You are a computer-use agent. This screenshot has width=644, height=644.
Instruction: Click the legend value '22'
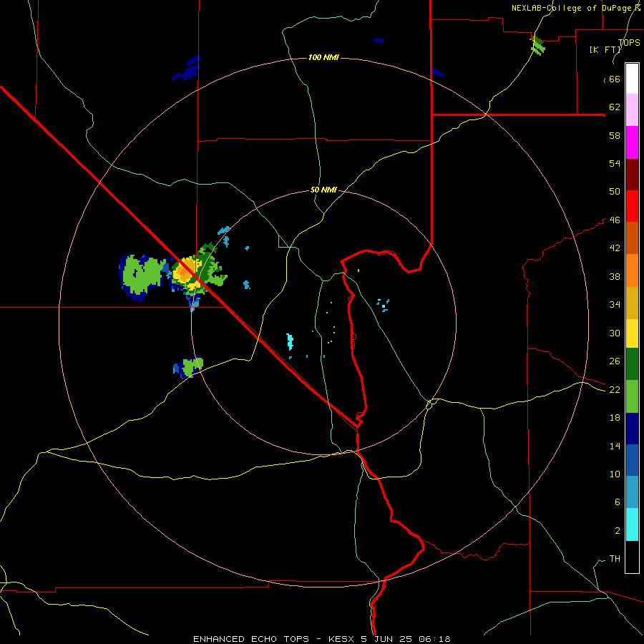[x=615, y=390]
